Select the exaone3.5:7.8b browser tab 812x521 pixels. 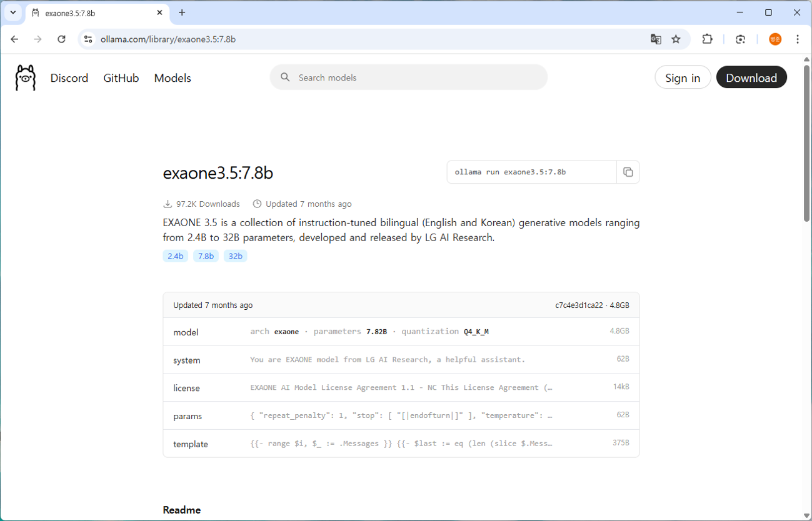click(x=98, y=13)
